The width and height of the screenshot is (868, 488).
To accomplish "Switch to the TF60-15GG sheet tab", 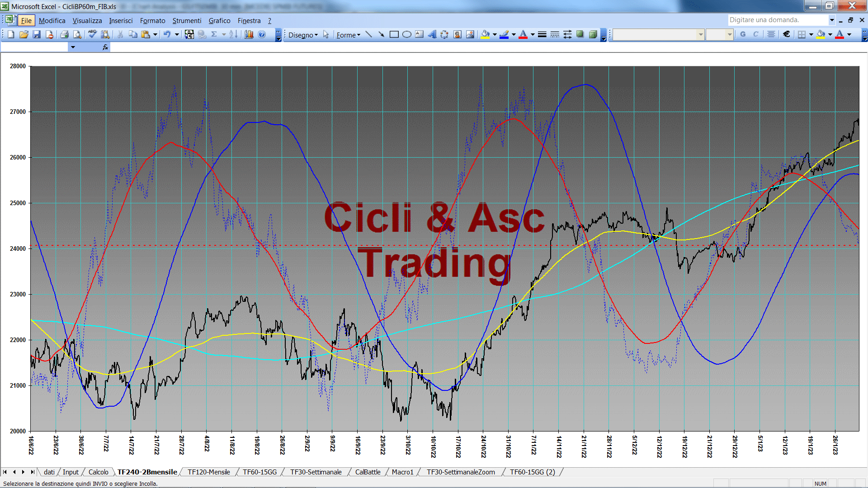I will (259, 472).
